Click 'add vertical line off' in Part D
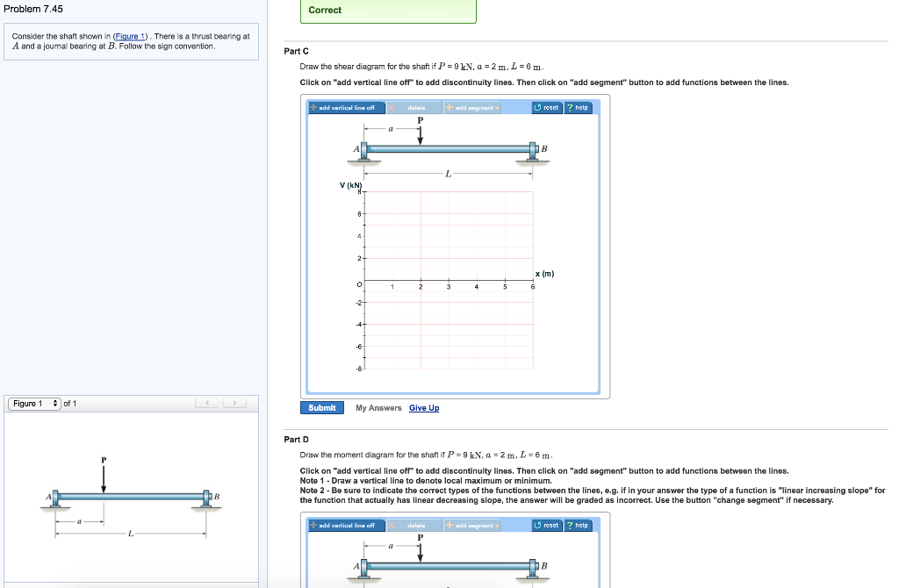Image resolution: width=899 pixels, height=588 pixels. pos(346,526)
